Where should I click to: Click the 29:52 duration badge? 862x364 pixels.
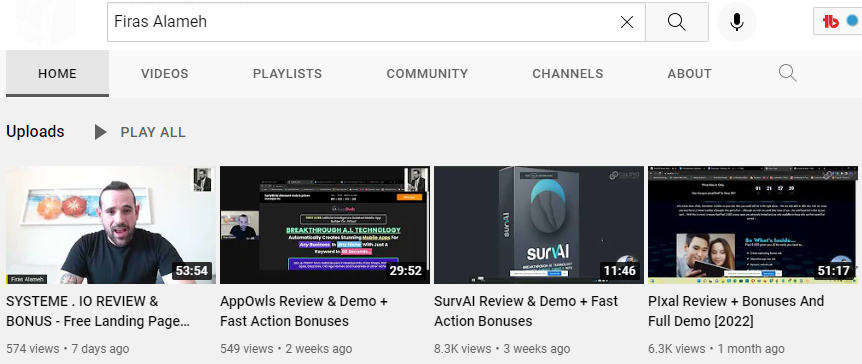[406, 271]
